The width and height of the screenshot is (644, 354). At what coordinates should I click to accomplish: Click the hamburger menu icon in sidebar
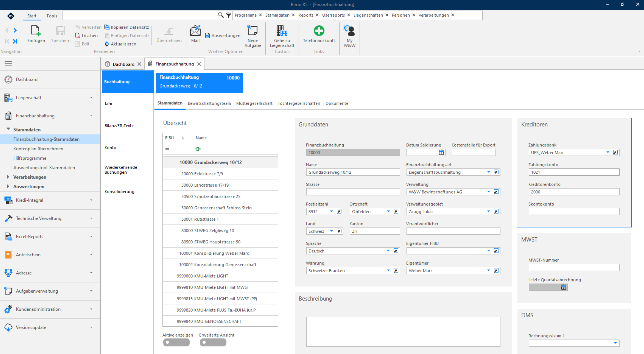click(x=8, y=63)
